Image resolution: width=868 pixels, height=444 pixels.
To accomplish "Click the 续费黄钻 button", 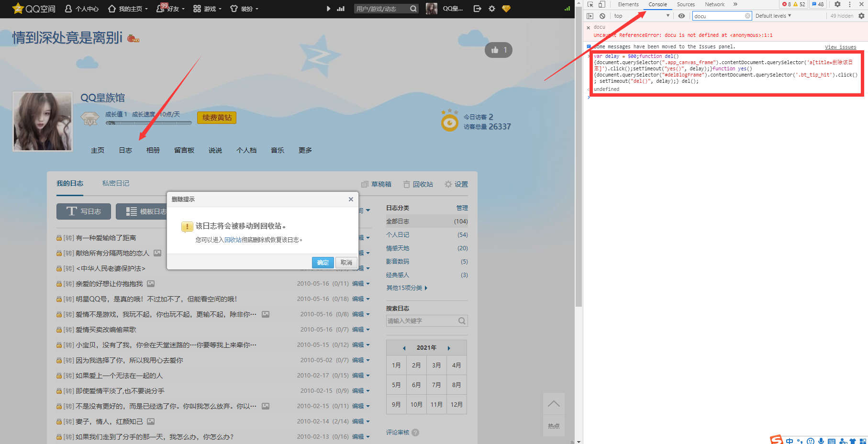I will pos(217,117).
